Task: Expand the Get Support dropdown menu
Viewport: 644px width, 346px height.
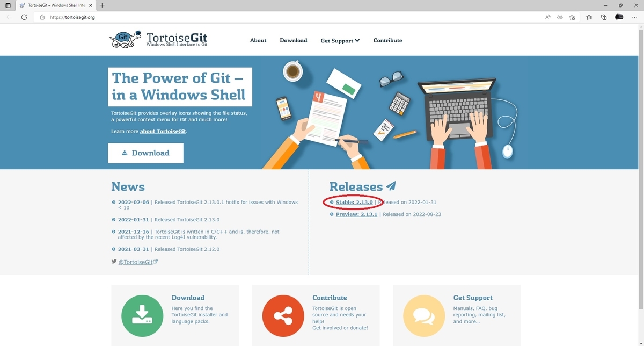Action: 340,40
